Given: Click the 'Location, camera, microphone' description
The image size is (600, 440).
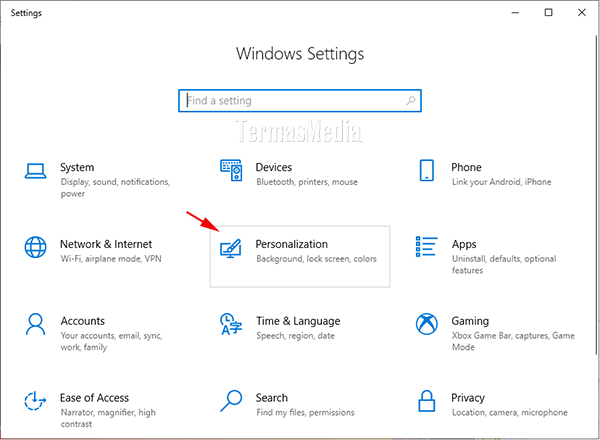Looking at the screenshot, I should click(510, 412).
